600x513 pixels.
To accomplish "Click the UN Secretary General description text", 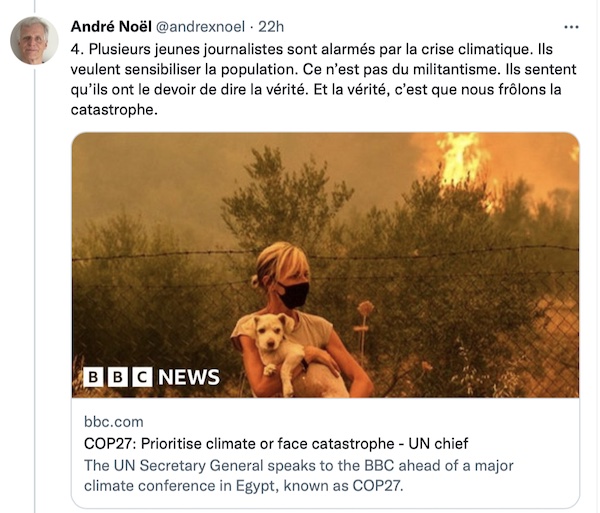I will point(298,476).
